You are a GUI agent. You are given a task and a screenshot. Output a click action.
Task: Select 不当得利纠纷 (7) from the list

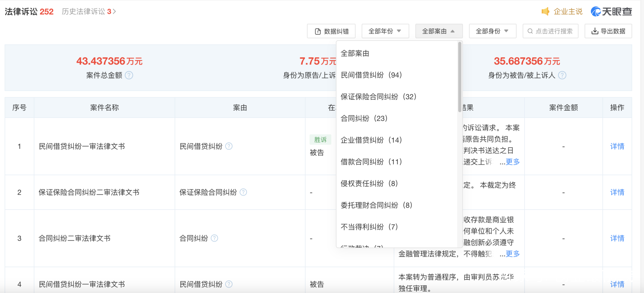pos(397,227)
